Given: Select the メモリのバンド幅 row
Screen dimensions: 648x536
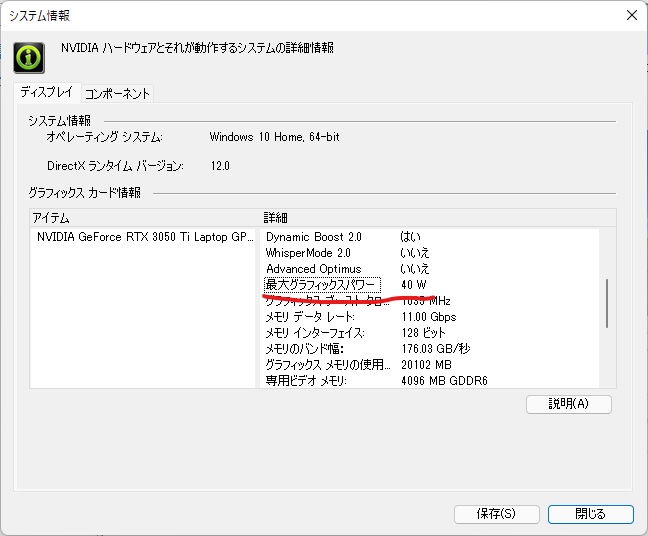Looking at the screenshot, I should click(430, 349).
